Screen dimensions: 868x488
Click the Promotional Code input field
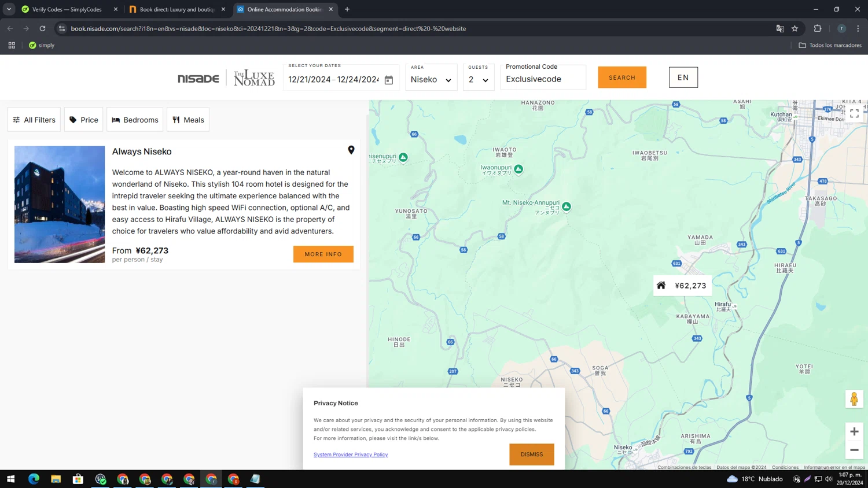543,77
